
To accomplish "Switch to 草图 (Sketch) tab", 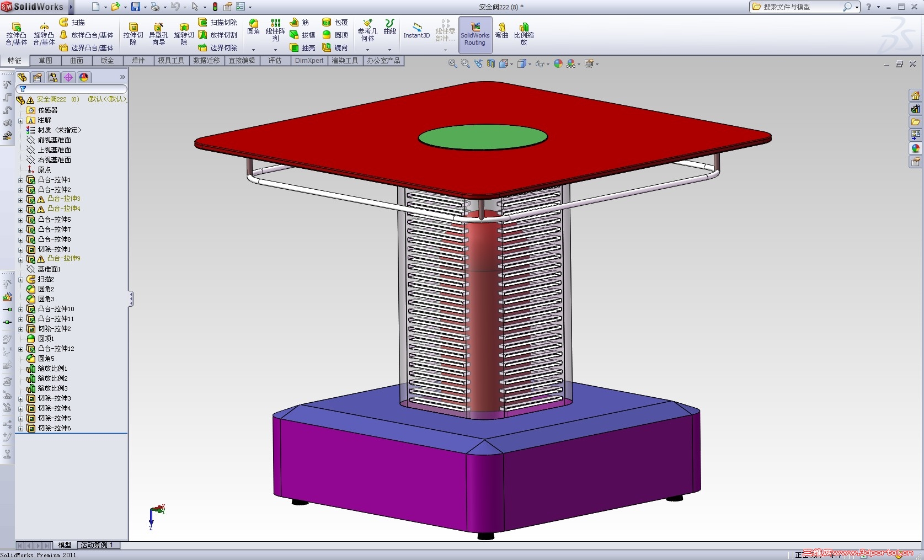I will click(x=46, y=61).
